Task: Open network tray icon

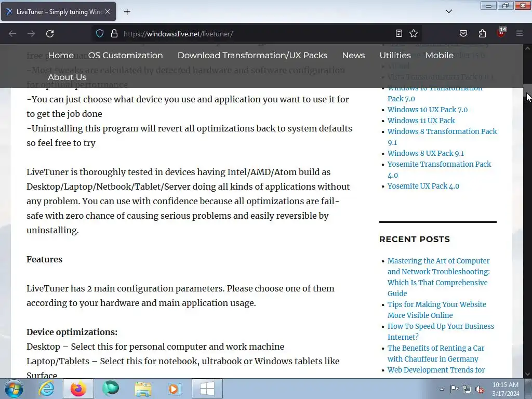Action: pos(467,389)
